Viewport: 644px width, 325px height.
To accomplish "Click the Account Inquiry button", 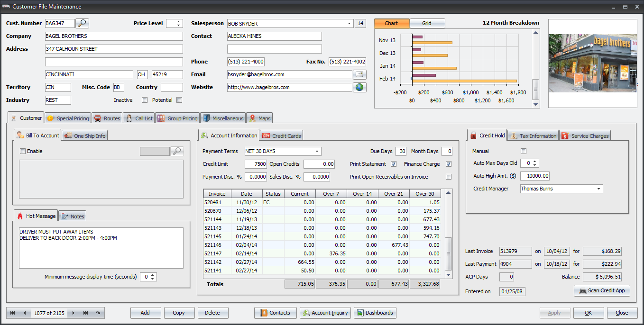I will (325, 313).
